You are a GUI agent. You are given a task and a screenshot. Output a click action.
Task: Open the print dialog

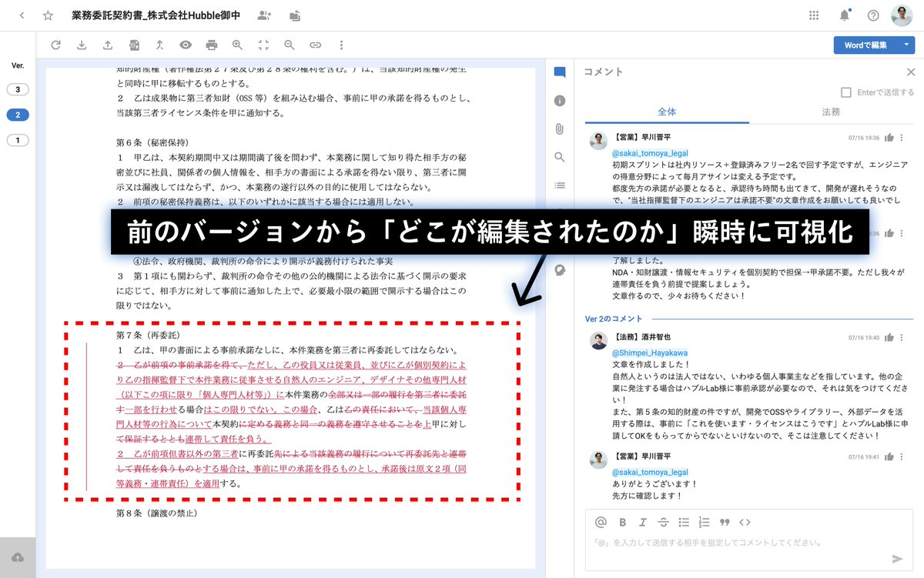pyautogui.click(x=211, y=45)
